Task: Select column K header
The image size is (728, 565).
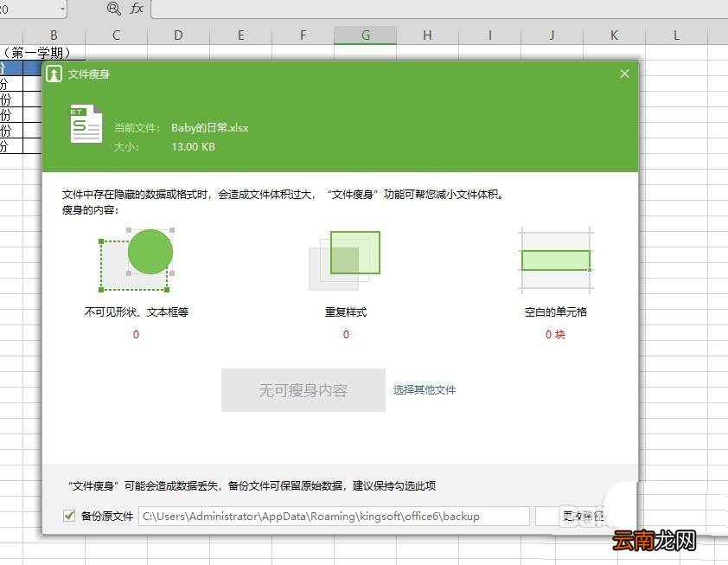Action: [614, 35]
